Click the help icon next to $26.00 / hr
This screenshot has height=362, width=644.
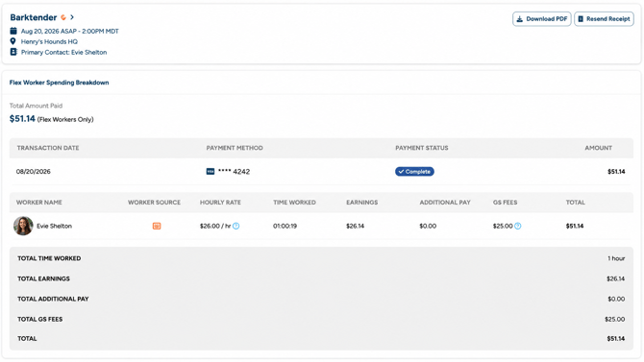point(236,227)
